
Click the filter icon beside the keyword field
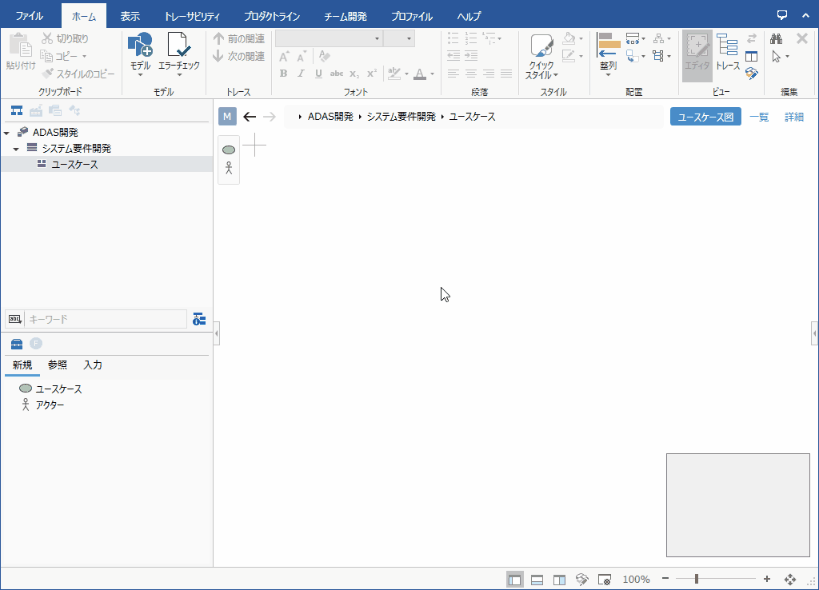(199, 319)
